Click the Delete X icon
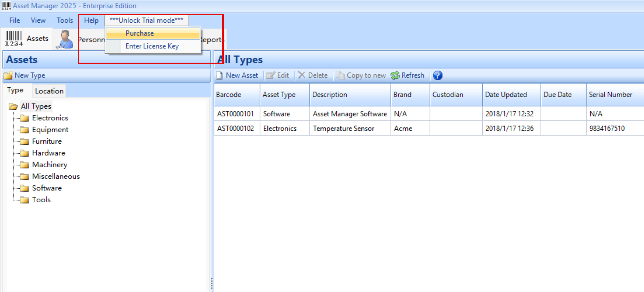The width and height of the screenshot is (644, 292). pos(302,75)
